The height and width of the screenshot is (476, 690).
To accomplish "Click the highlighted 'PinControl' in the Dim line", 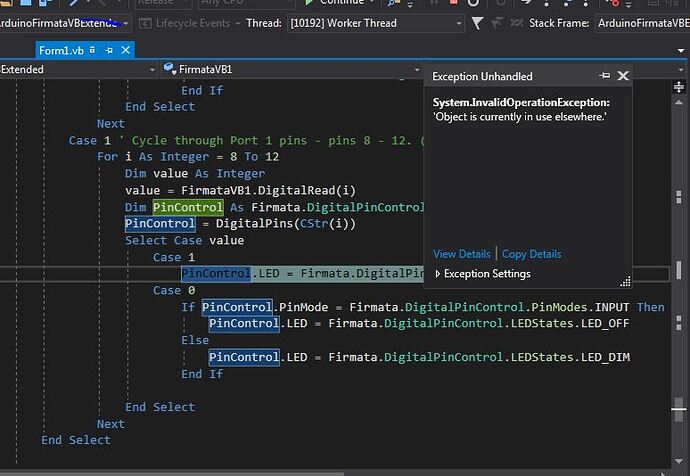I will click(188, 207).
